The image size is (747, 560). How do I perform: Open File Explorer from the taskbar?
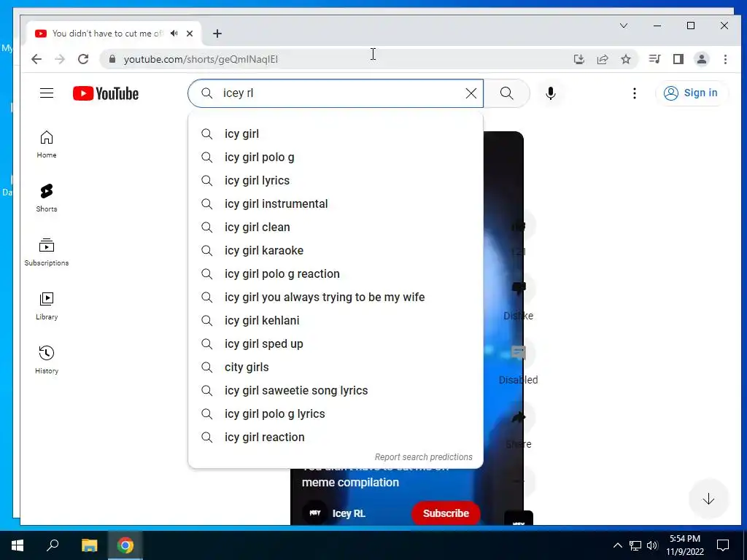coord(89,545)
